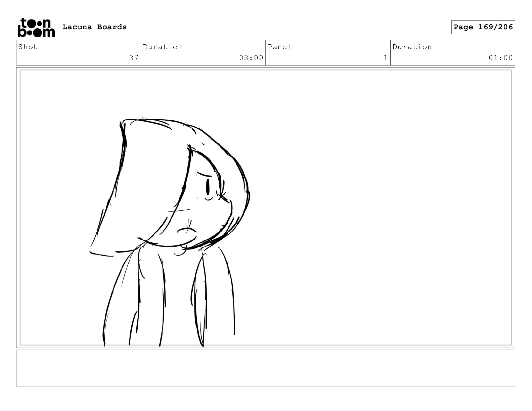Click the Toon Boom logo
The image size is (532, 411).
pyautogui.click(x=36, y=28)
